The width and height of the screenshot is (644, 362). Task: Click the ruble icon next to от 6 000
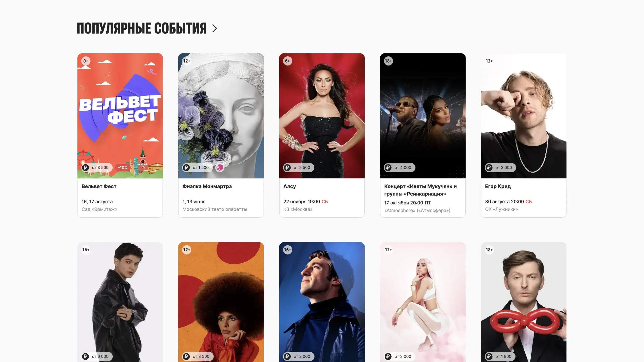(x=85, y=356)
